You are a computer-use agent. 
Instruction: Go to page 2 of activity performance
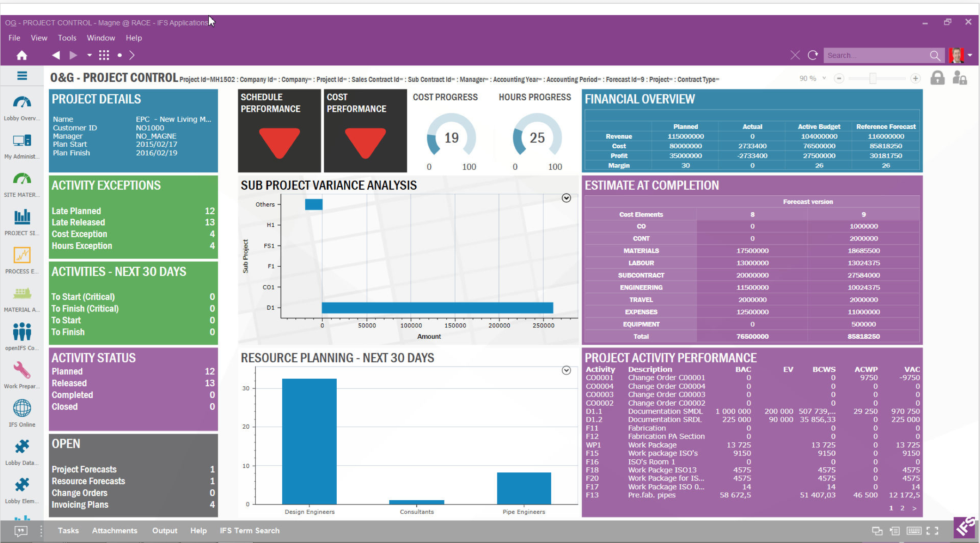(x=902, y=508)
